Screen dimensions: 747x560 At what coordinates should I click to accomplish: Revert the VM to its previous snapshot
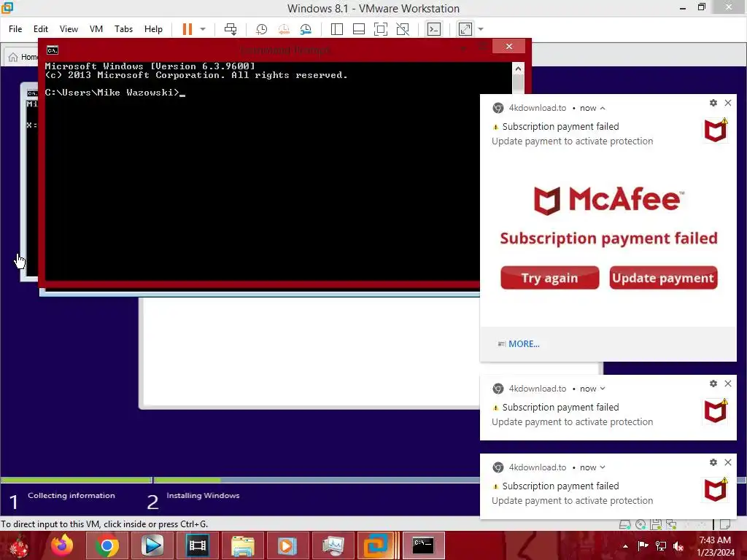click(284, 29)
